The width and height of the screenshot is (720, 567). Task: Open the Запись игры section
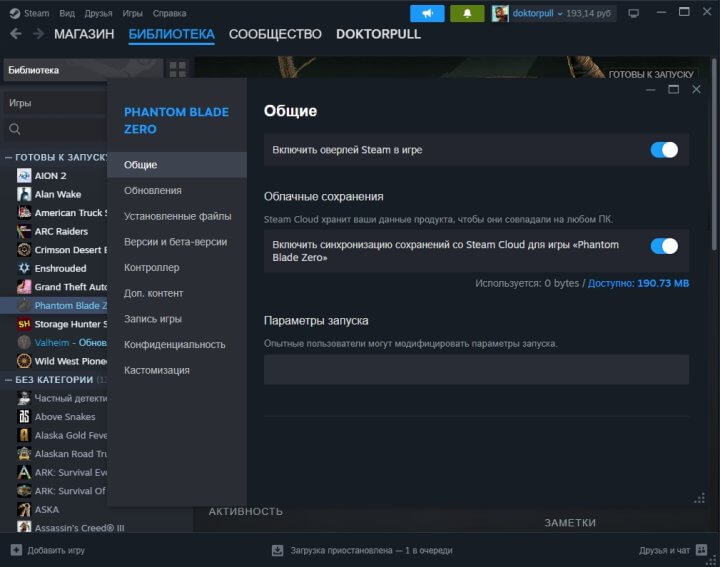177,319
